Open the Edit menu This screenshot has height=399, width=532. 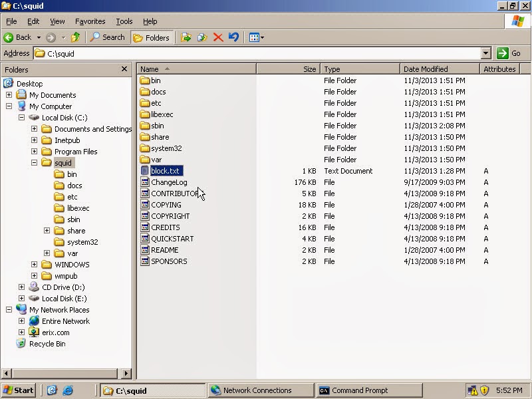pyautogui.click(x=33, y=21)
